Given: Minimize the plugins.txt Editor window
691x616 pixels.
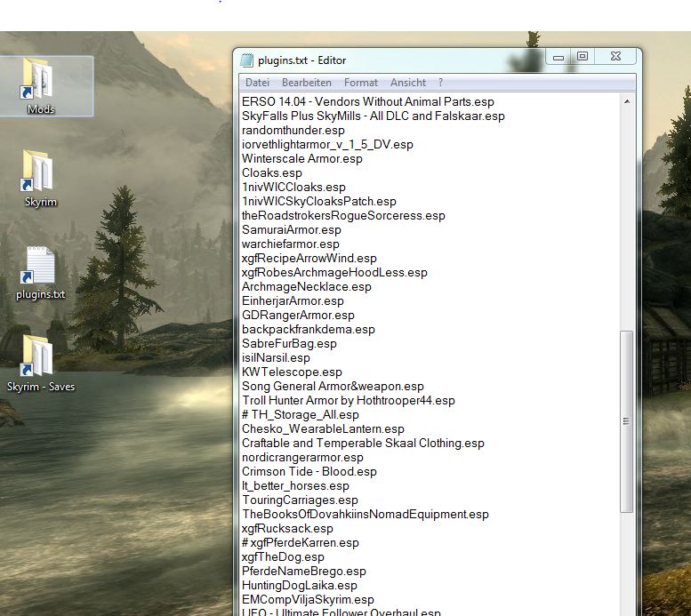Looking at the screenshot, I should (x=558, y=58).
